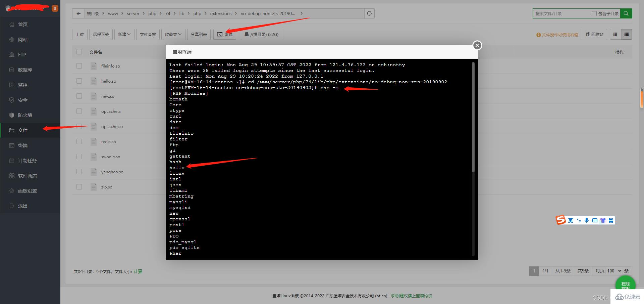The image size is (644, 304).
Task: Open disk 根目录 (22G) button
Action: 261,34
